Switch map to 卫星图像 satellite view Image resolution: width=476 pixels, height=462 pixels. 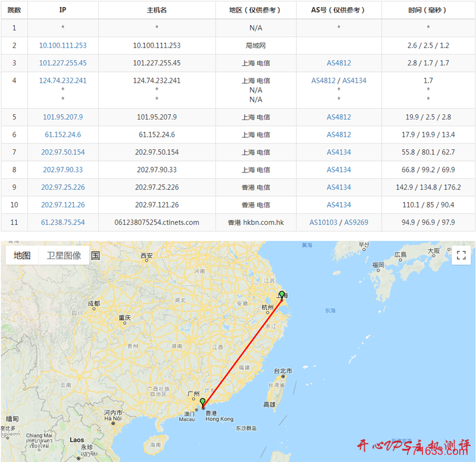coord(64,256)
